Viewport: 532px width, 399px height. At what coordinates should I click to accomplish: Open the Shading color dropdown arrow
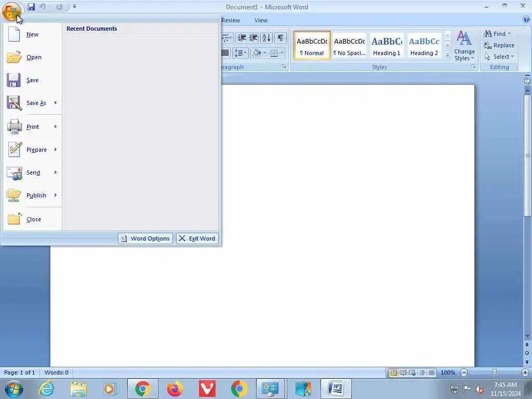tap(264, 53)
